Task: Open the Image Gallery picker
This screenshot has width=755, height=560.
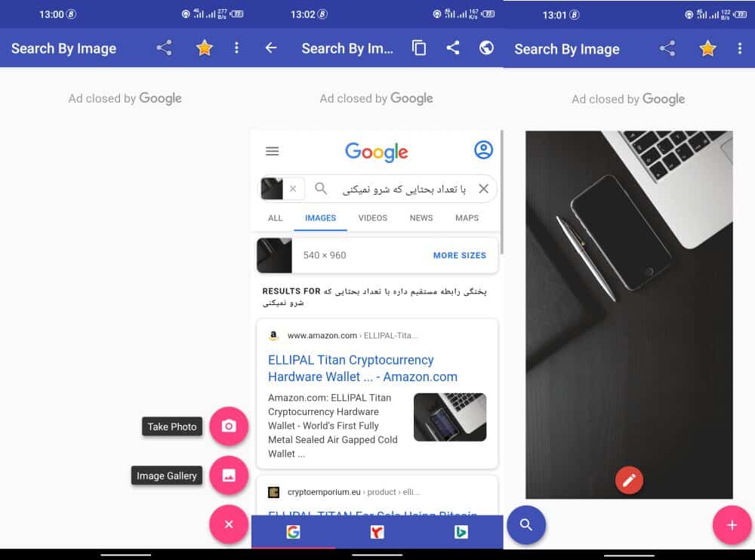Action: 230,475
